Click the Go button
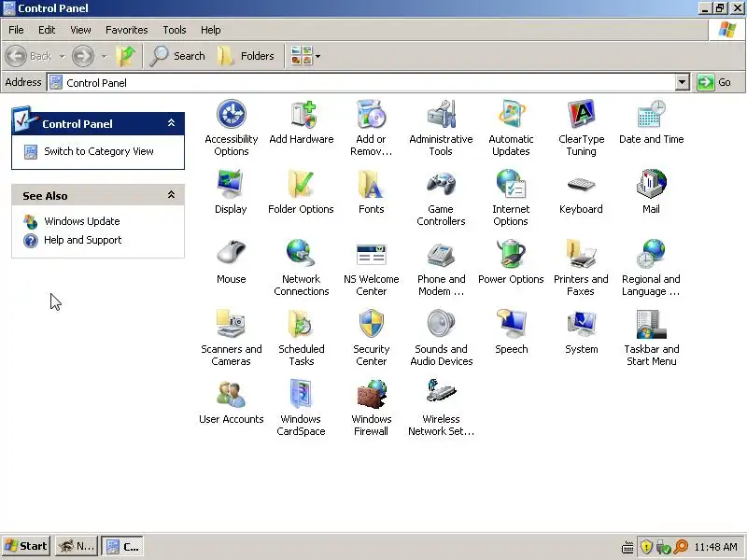This screenshot has width=747, height=560. point(715,82)
